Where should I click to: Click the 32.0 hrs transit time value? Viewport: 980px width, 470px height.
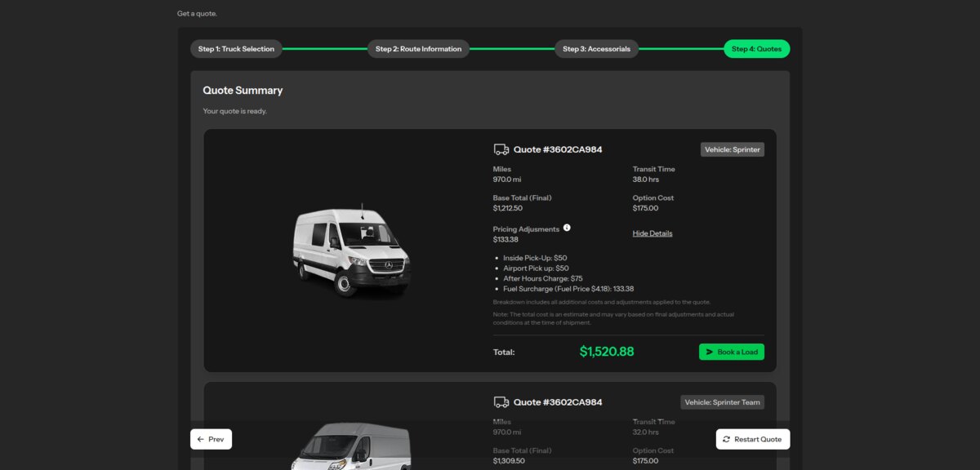pyautogui.click(x=646, y=432)
